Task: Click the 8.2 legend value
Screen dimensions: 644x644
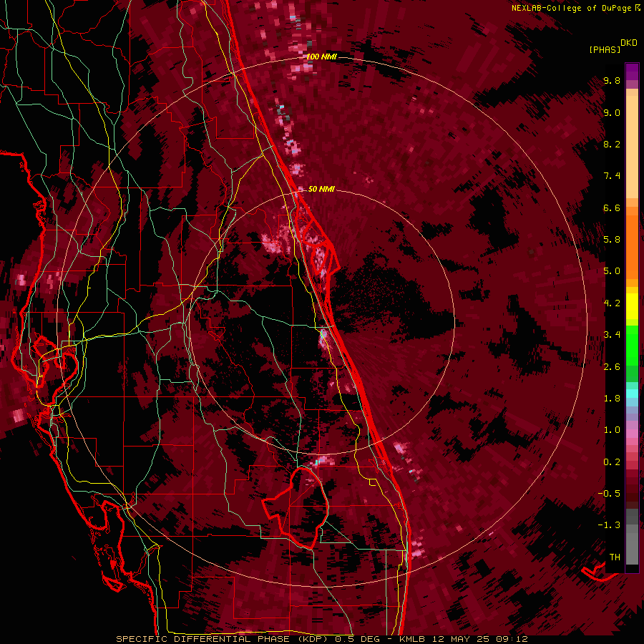Action: coord(612,144)
